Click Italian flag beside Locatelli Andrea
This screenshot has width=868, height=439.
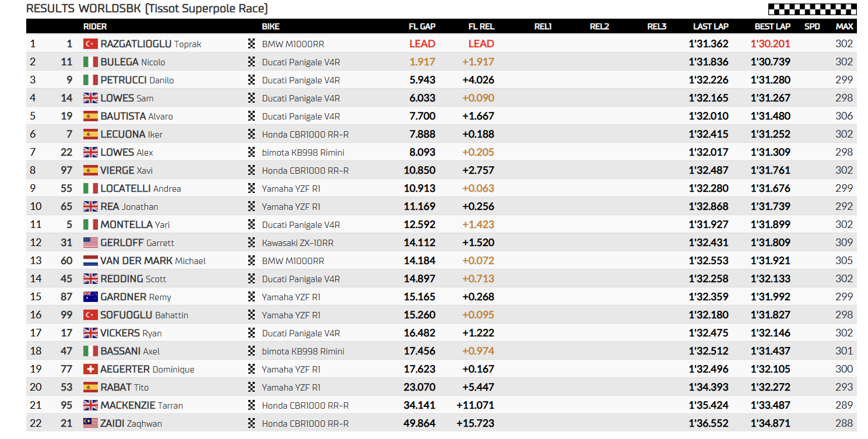(90, 188)
